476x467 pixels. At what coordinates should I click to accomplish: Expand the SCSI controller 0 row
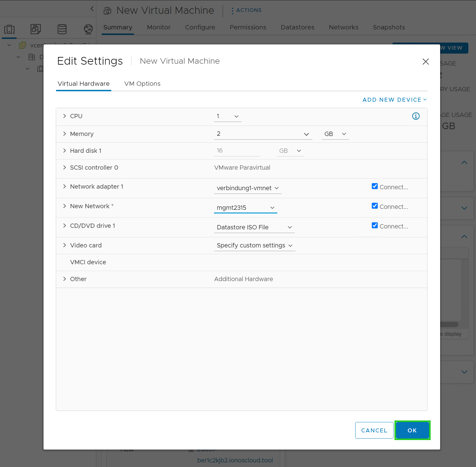(64, 168)
